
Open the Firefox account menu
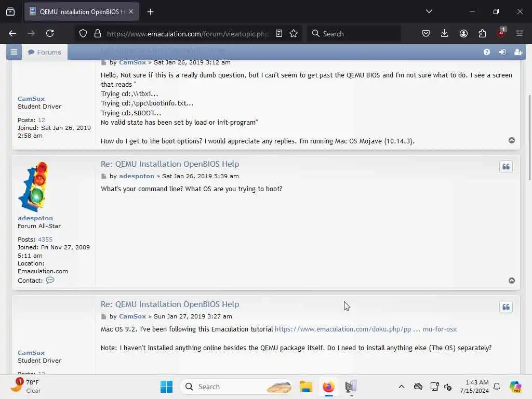(x=463, y=33)
